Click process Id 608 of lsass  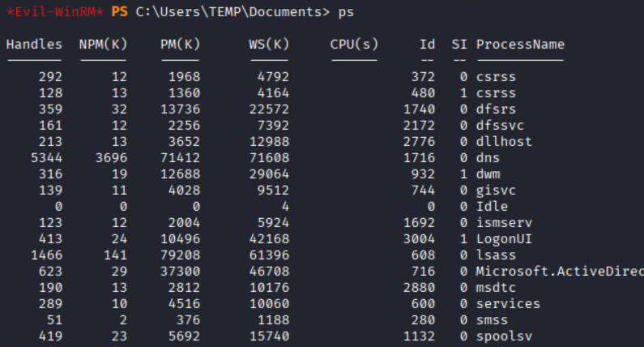423,255
